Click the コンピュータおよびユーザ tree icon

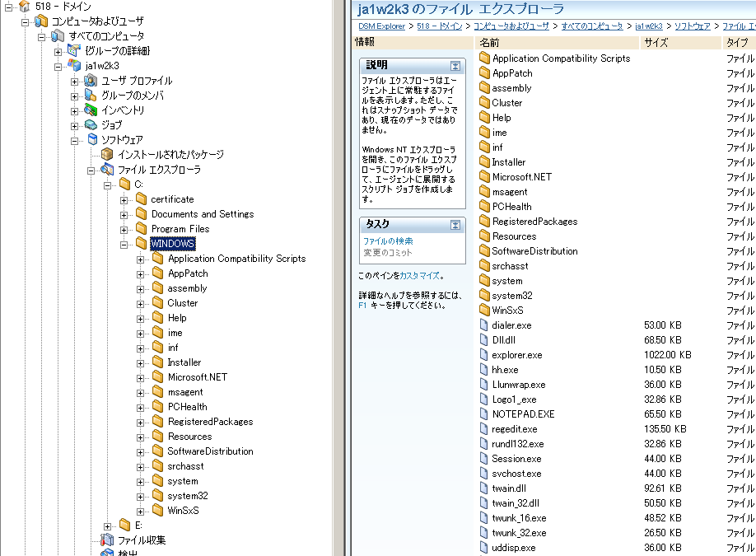click(41, 21)
